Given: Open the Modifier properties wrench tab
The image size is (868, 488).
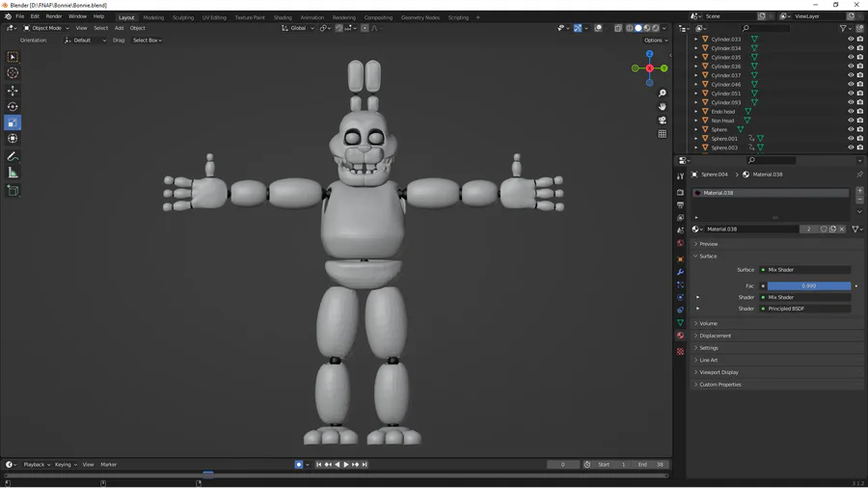Looking at the screenshot, I should click(x=680, y=272).
